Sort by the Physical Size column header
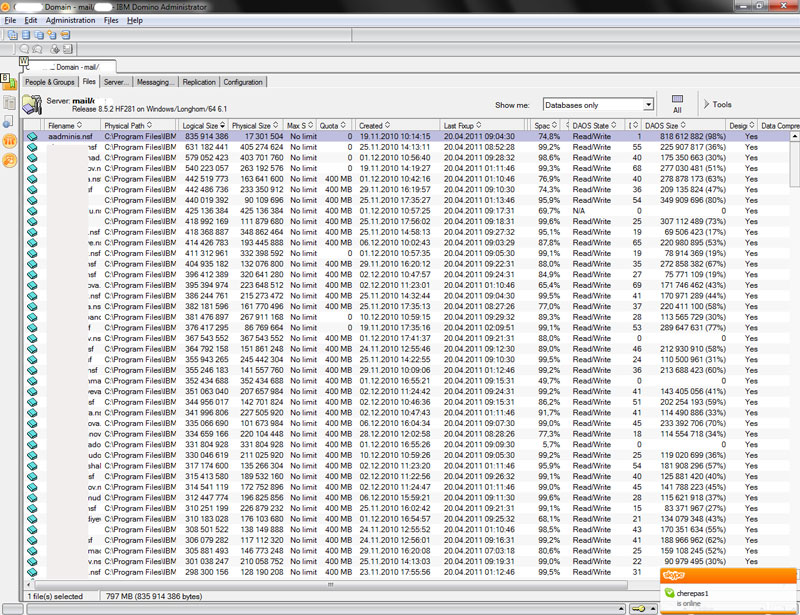The height and width of the screenshot is (615, 800). [x=255, y=126]
